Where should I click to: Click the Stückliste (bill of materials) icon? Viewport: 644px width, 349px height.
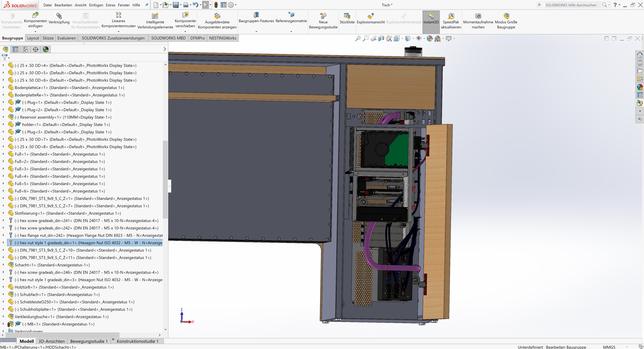point(347,19)
